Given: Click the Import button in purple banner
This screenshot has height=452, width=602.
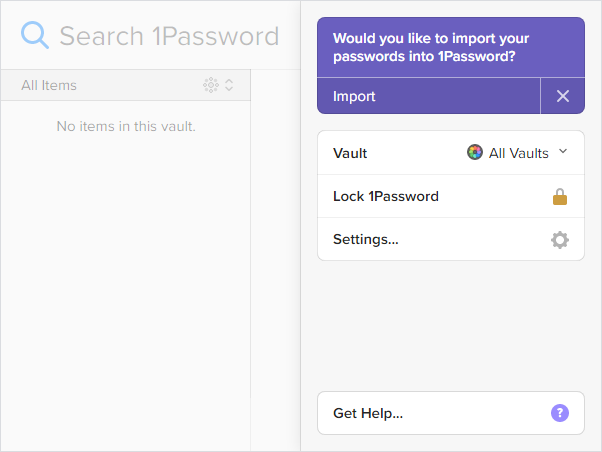Looking at the screenshot, I should [428, 96].
